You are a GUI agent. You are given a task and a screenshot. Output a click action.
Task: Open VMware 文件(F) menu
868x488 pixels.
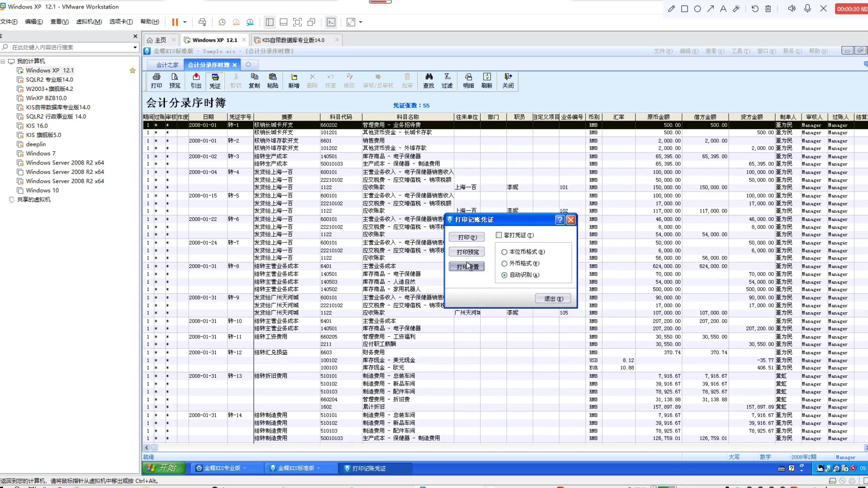[x=9, y=22]
